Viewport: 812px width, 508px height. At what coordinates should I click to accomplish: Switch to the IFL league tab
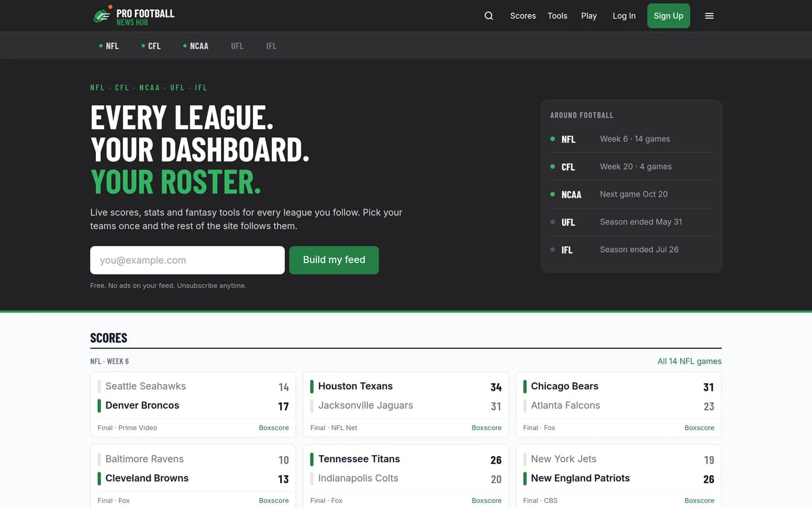coord(271,46)
